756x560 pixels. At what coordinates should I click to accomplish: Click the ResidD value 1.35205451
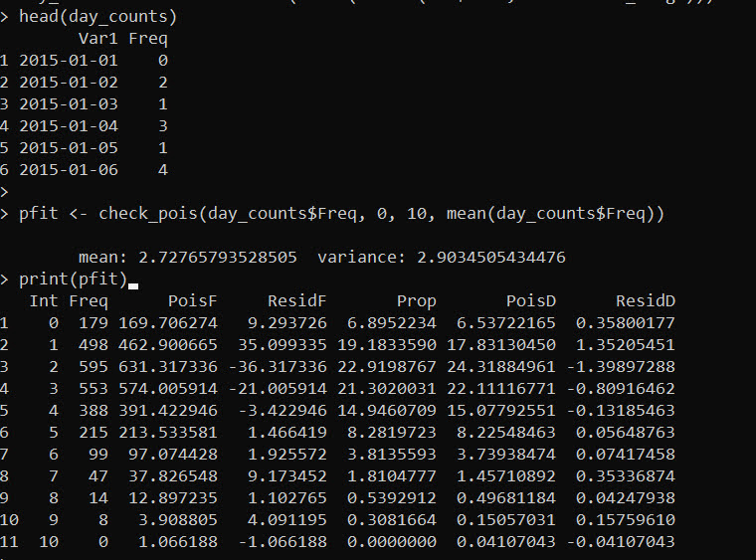(x=626, y=345)
